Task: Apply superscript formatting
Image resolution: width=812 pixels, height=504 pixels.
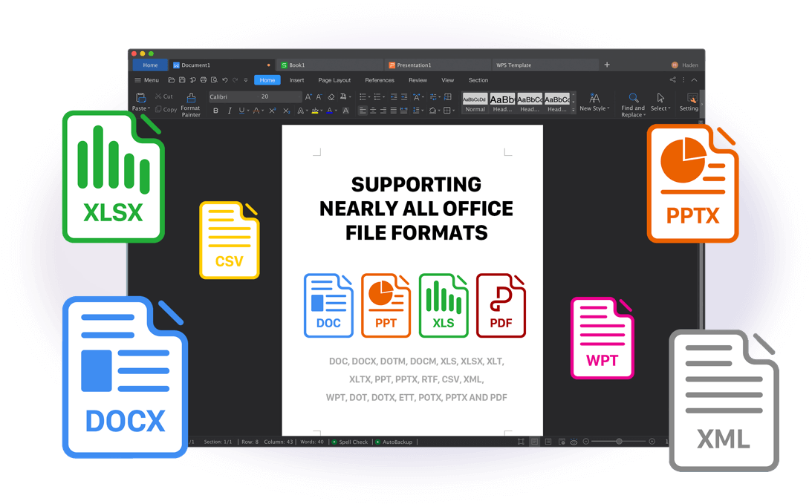Action: pos(272,111)
